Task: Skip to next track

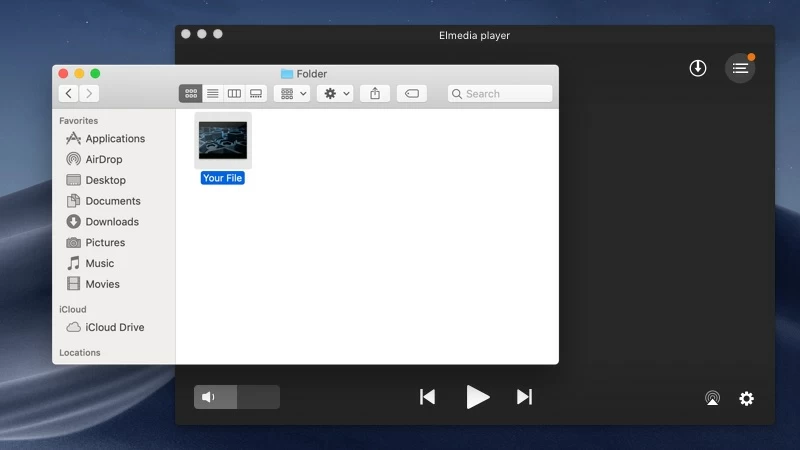Action: (x=524, y=397)
